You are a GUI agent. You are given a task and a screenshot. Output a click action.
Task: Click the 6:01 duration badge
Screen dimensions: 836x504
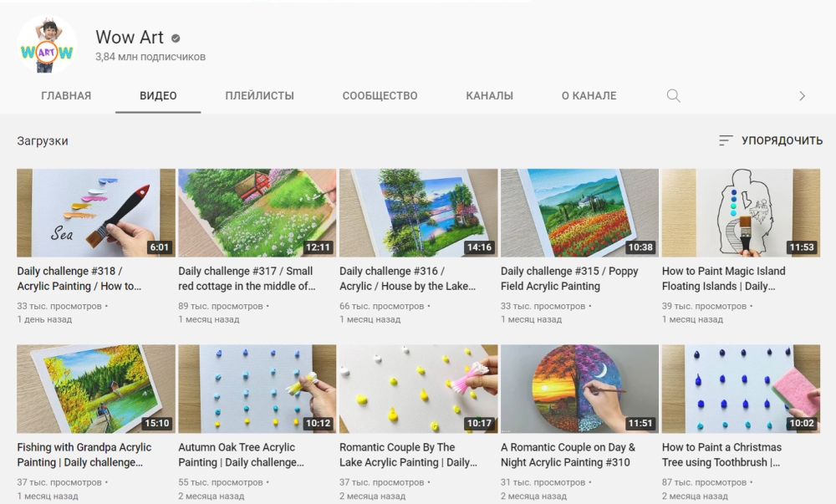[159, 247]
